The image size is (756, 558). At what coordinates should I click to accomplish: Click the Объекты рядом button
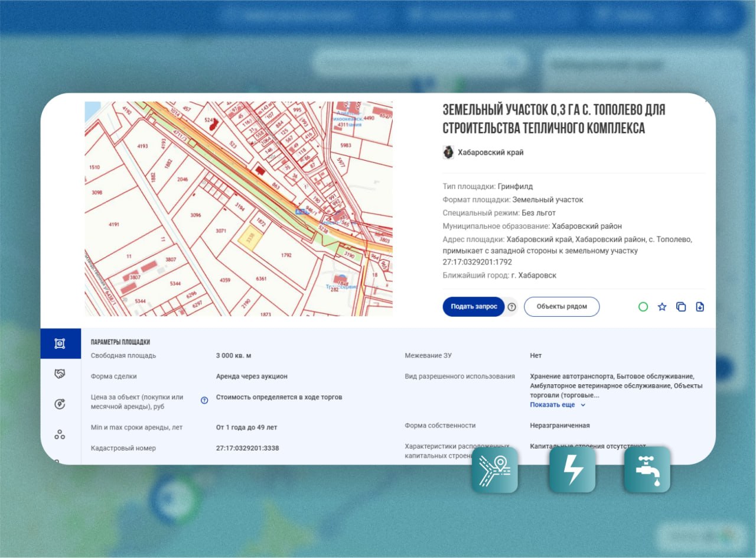click(562, 307)
